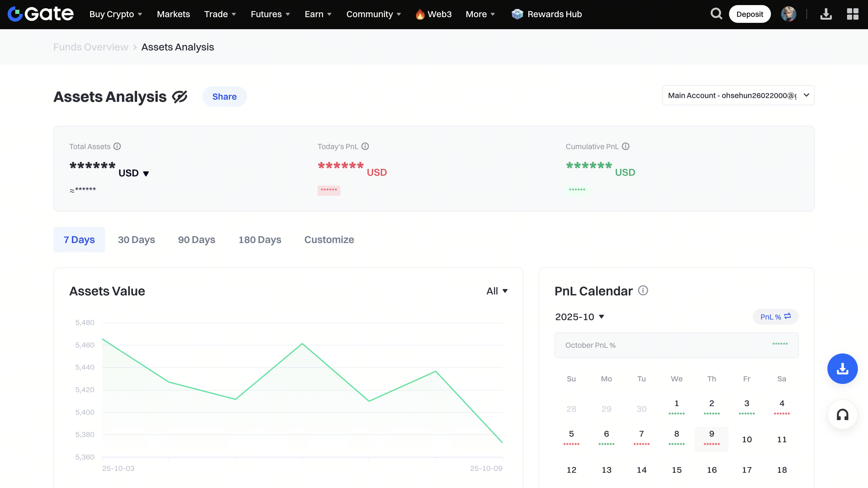This screenshot has width=868, height=488.
Task: Click the Gate logo icon
Action: [15, 14]
